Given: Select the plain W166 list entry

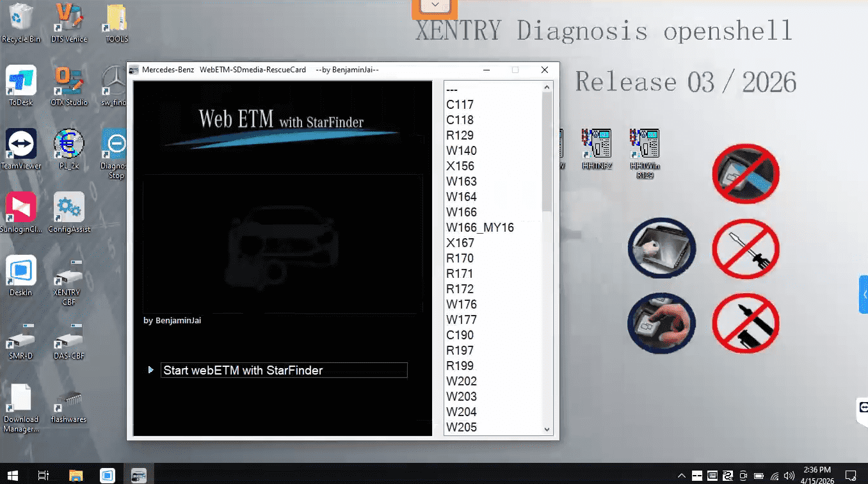Looking at the screenshot, I should [493, 212].
